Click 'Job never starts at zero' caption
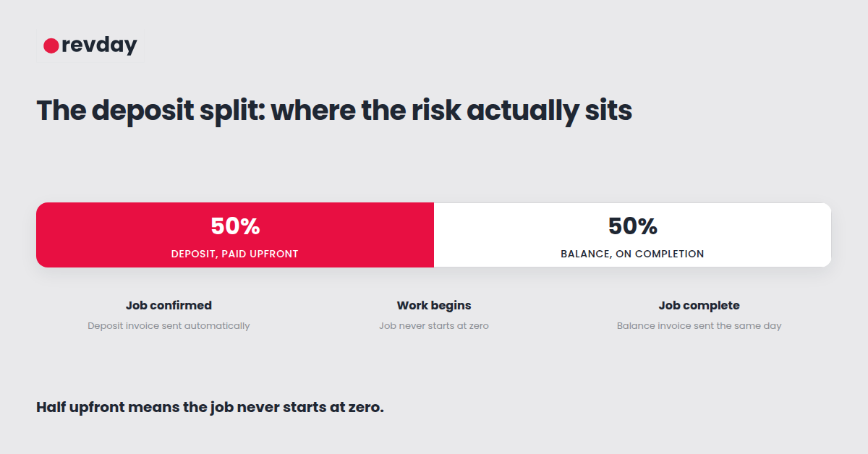Viewport: 868px width, 454px height. click(434, 325)
